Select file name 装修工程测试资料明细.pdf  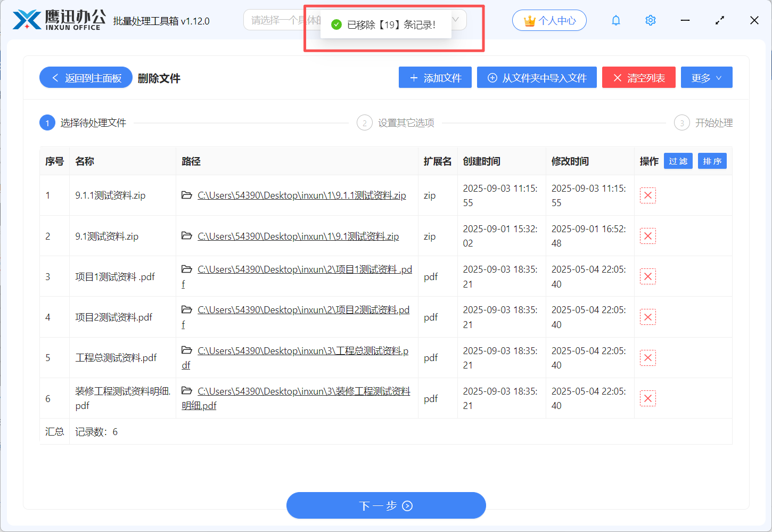pos(123,398)
